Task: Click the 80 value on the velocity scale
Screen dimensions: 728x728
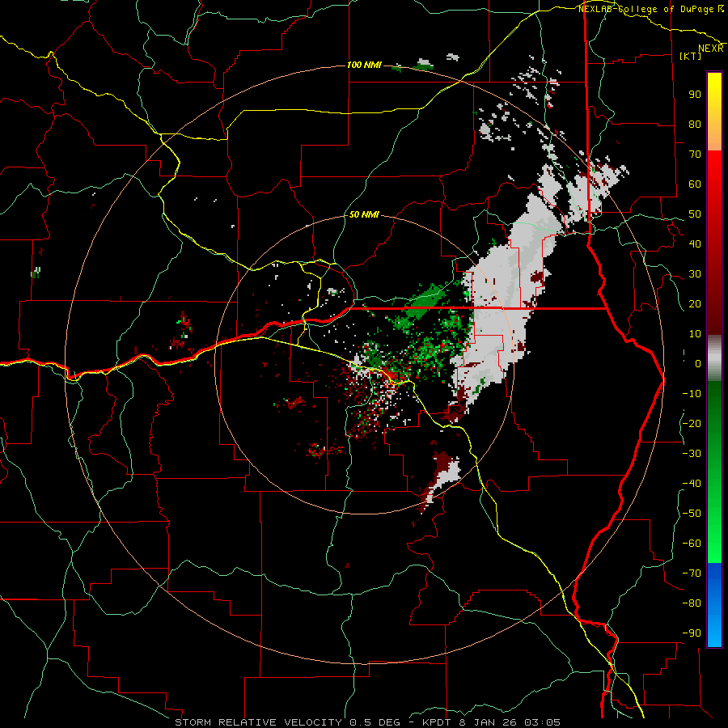Action: 695,124
